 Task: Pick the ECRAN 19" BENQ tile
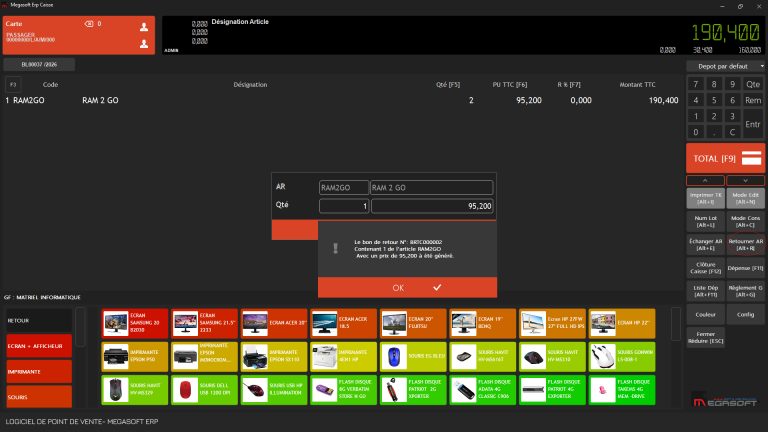[482, 323]
